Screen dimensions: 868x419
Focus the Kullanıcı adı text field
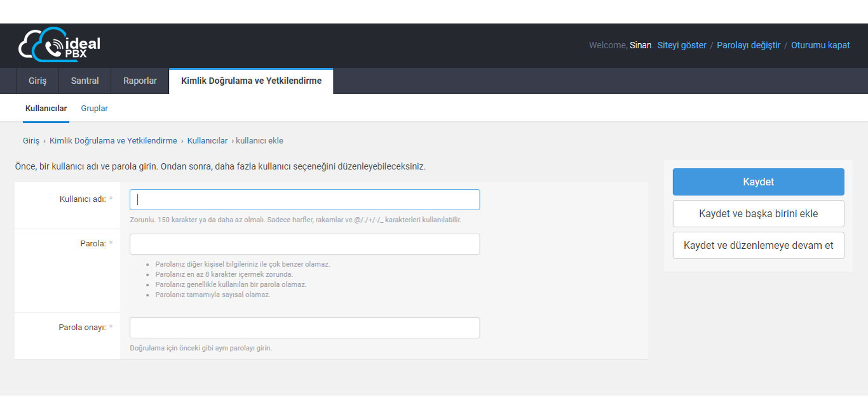point(304,199)
